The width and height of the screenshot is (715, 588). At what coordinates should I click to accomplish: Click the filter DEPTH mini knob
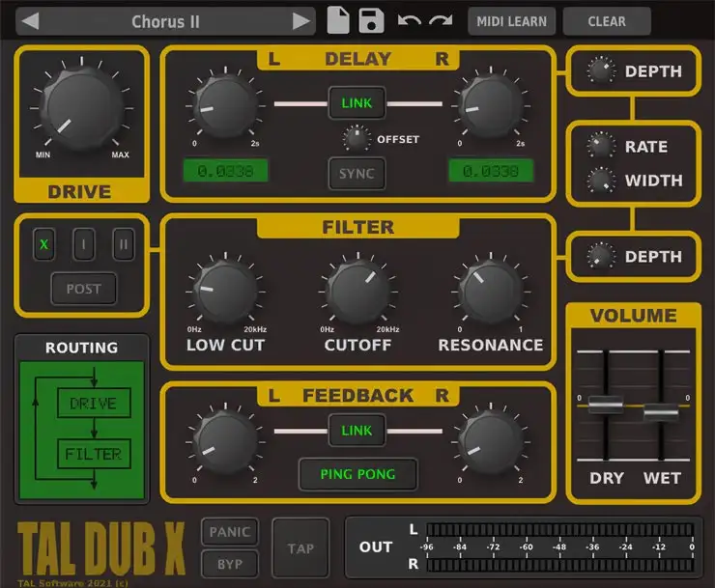tap(601, 256)
